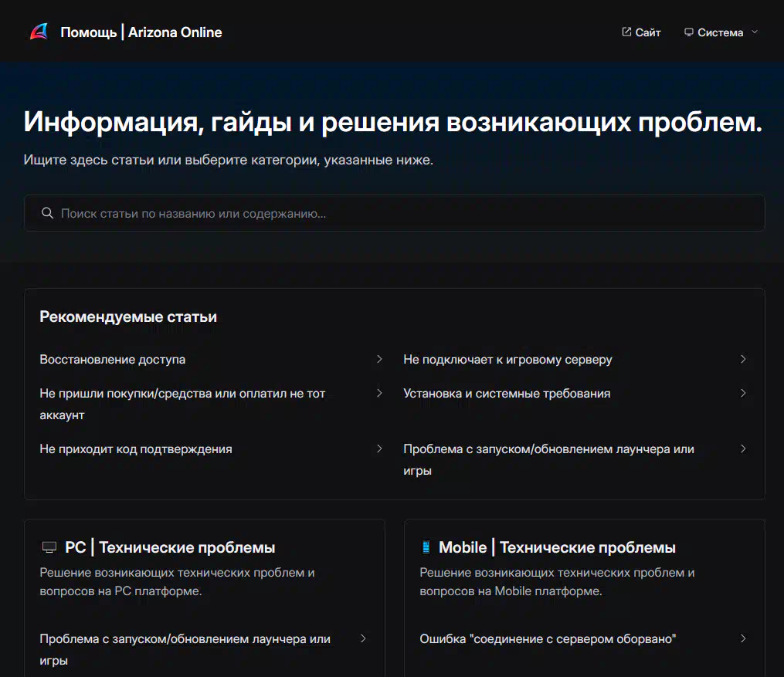The image size is (784, 677).
Task: Click the computer icon next to PC heading
Action: click(x=49, y=547)
